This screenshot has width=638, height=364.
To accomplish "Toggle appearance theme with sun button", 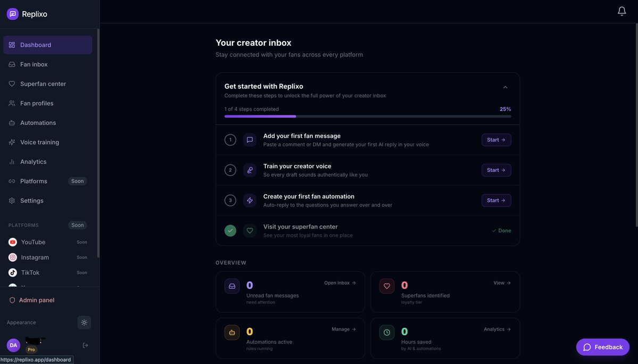I will [84, 322].
